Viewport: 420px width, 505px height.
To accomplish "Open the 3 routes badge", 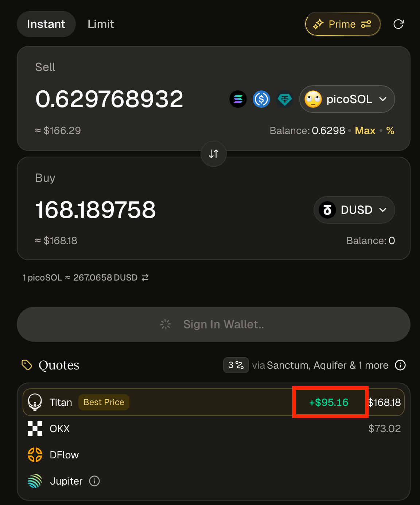I will [236, 365].
